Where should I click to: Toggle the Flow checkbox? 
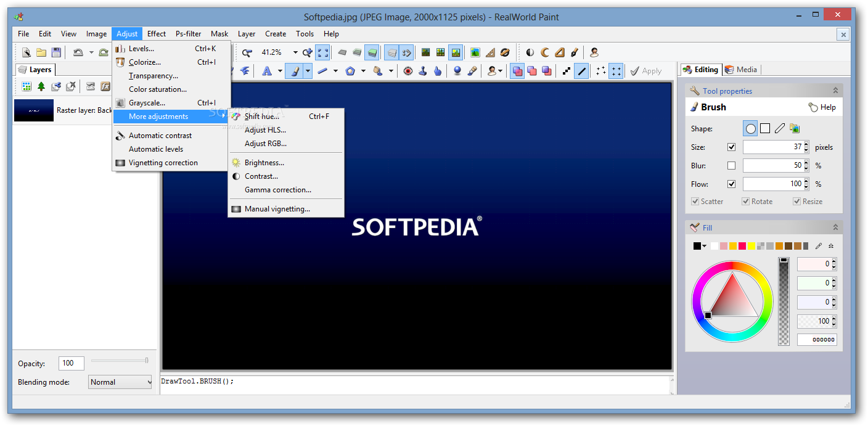(731, 184)
